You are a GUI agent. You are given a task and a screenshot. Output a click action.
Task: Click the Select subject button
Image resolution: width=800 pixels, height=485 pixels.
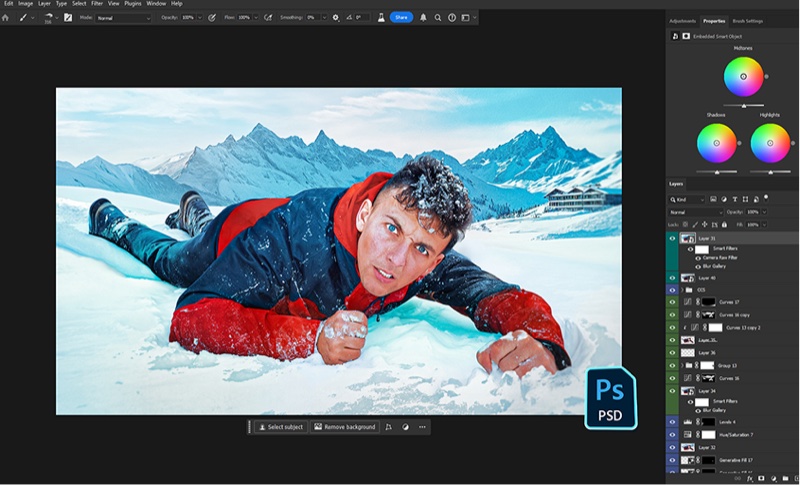[280, 427]
